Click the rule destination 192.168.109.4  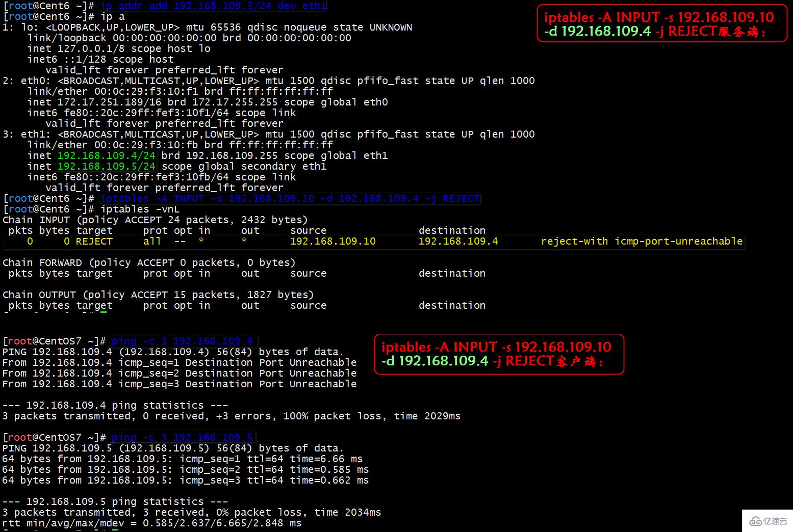pyautogui.click(x=458, y=241)
